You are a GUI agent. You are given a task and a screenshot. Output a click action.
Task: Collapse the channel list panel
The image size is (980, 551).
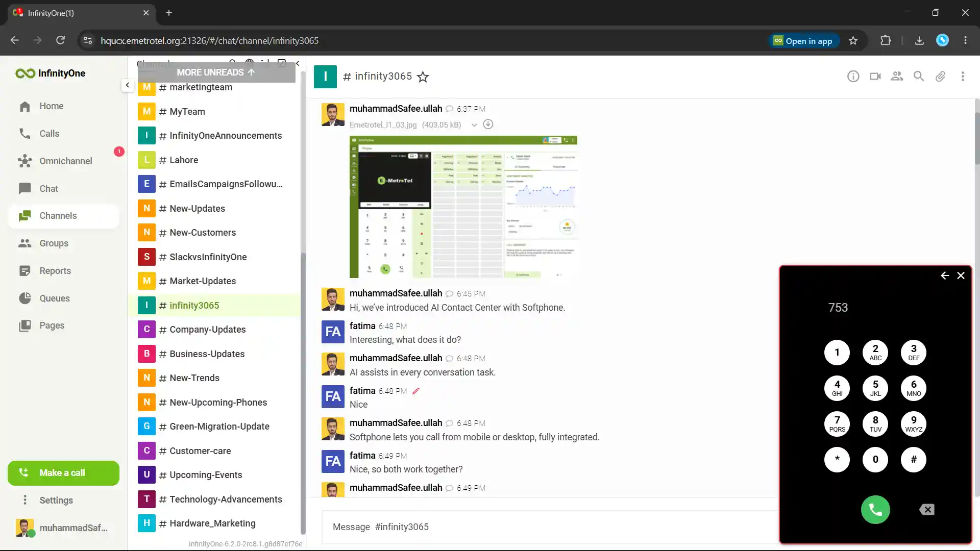click(x=298, y=64)
